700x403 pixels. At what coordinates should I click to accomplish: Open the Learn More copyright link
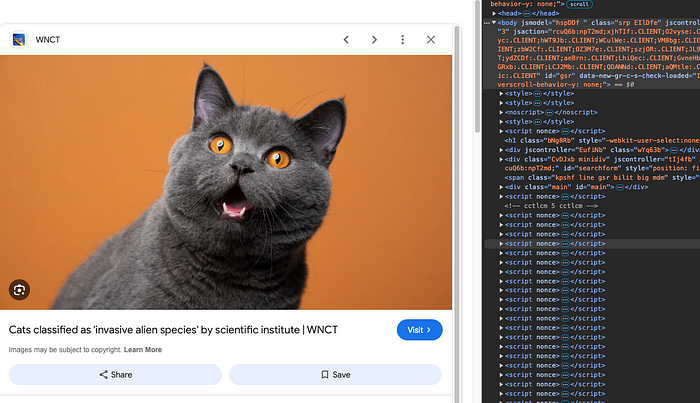[143, 350]
